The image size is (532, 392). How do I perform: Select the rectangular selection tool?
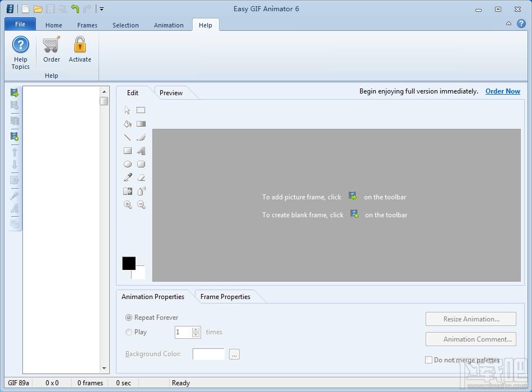141,110
